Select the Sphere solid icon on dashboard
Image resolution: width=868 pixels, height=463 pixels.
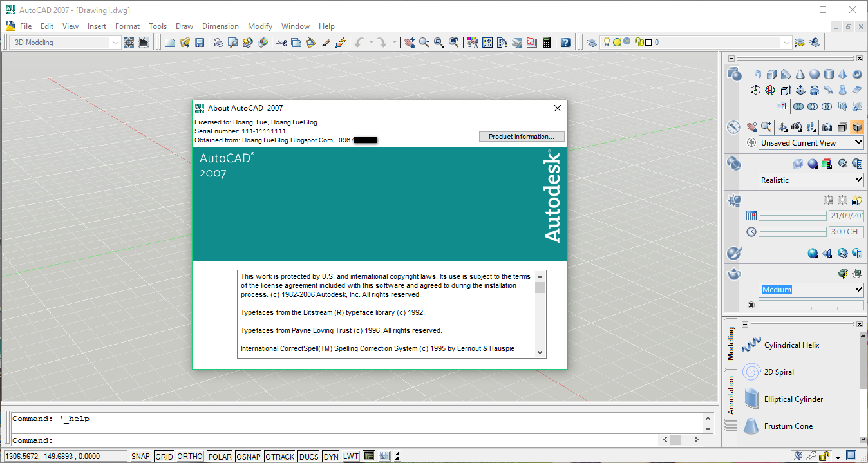click(x=815, y=75)
